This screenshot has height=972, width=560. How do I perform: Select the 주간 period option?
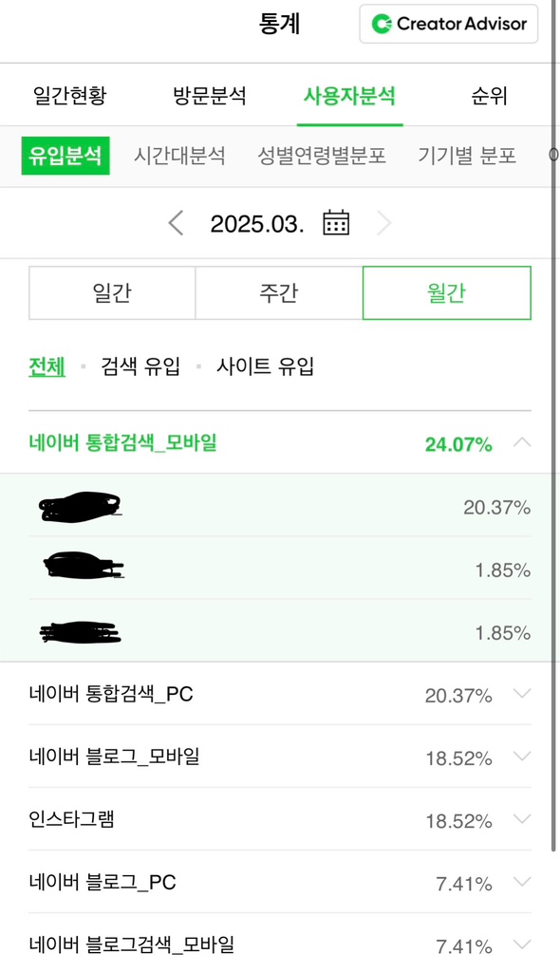pos(279,292)
